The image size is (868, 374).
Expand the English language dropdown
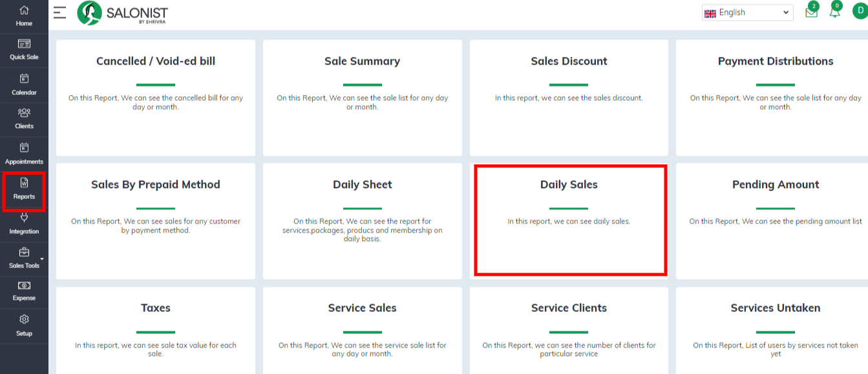point(747,12)
